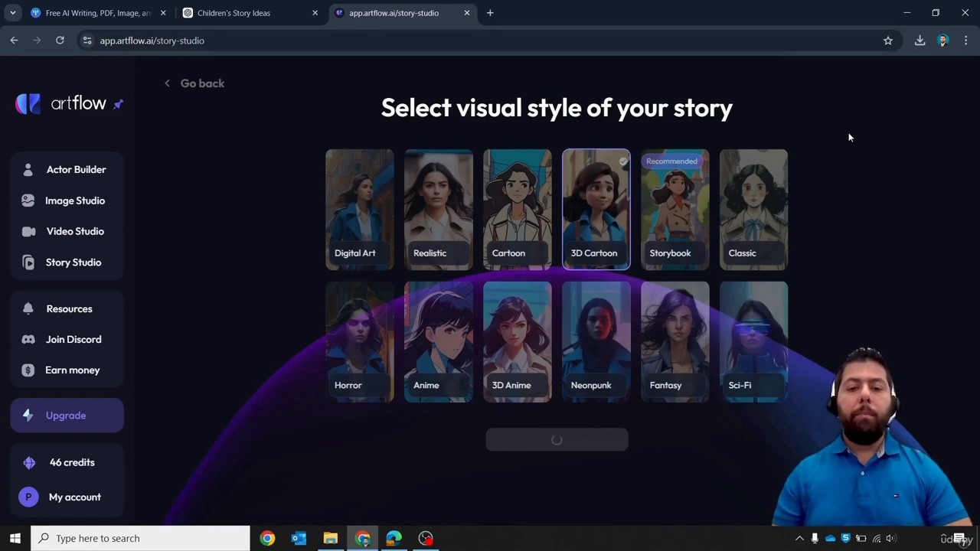This screenshot has height=551, width=980.
Task: Click the 46 credits text
Action: tap(72, 462)
